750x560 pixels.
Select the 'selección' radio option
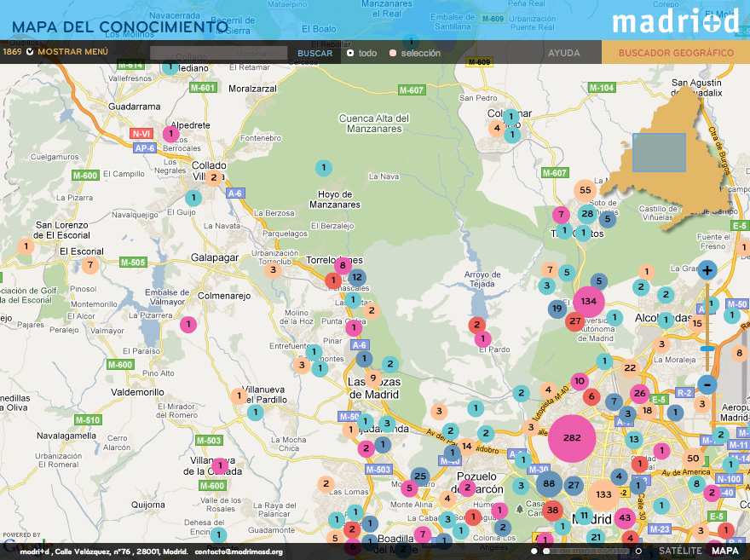pyautogui.click(x=393, y=53)
